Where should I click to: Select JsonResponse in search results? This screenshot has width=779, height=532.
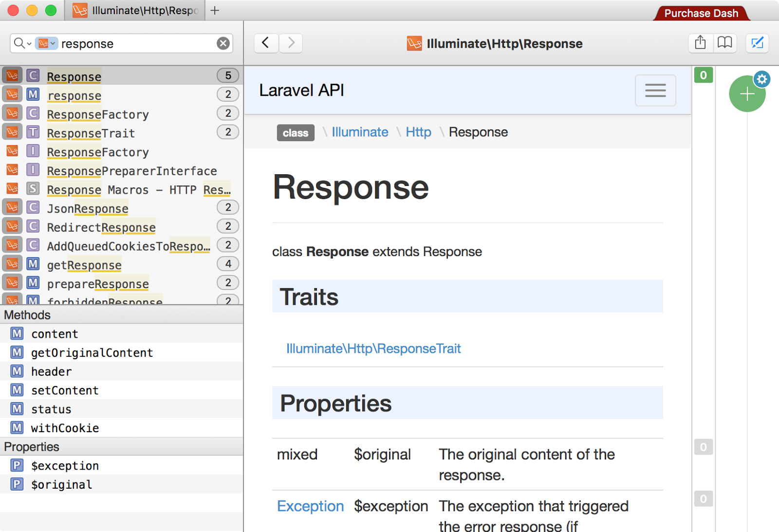[88, 208]
